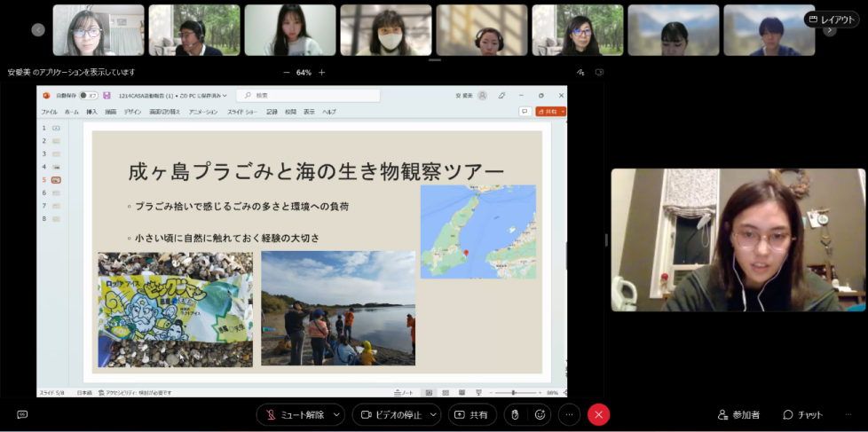Click the beach group photo on slide
The image size is (868, 432).
pyautogui.click(x=338, y=308)
